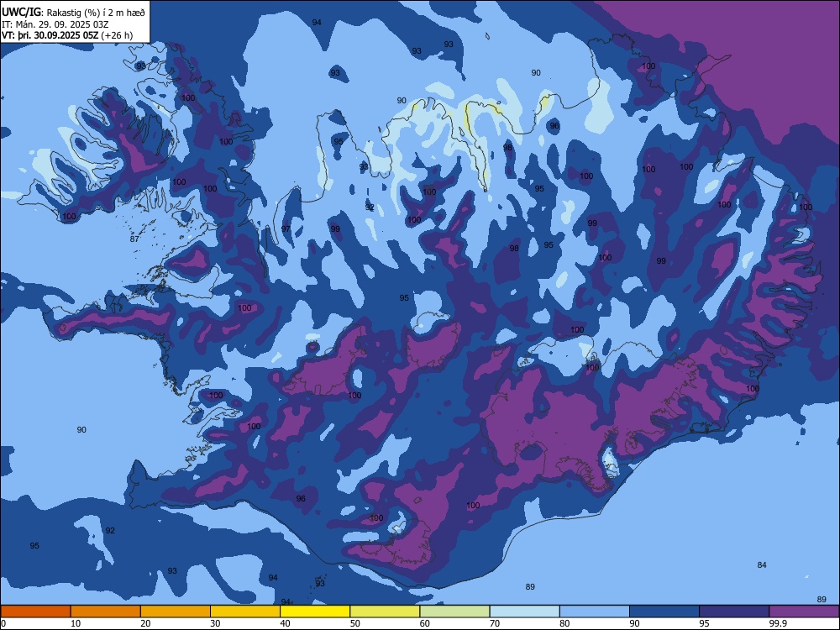
Task: Click the 90–95 medium blue legend swatch
Action: [664, 612]
